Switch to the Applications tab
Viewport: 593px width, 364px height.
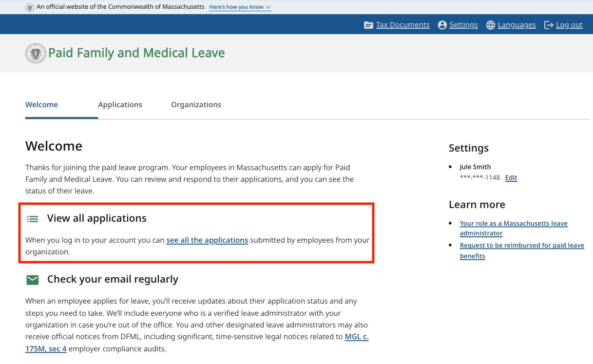(x=120, y=105)
